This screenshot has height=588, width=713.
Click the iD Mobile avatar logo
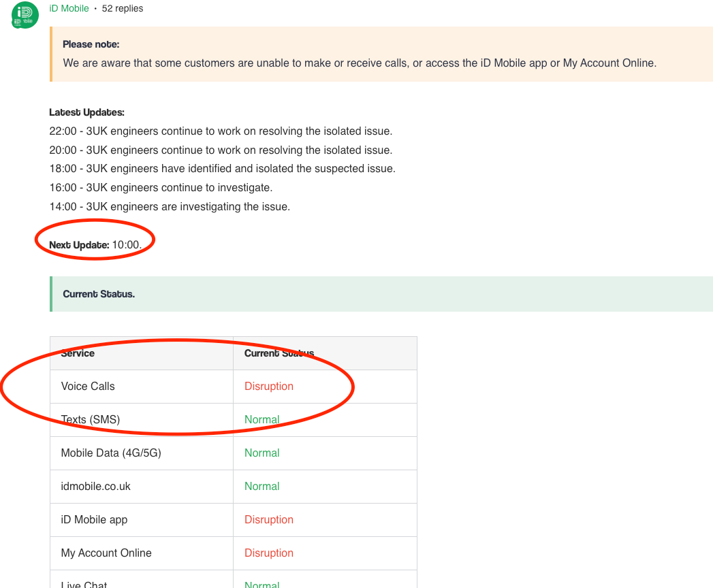(x=25, y=15)
